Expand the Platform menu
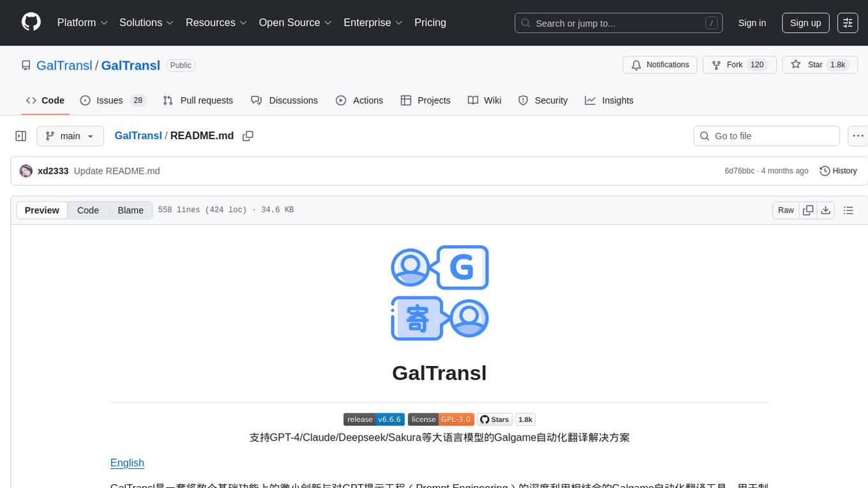This screenshot has height=488, width=868. point(82,22)
